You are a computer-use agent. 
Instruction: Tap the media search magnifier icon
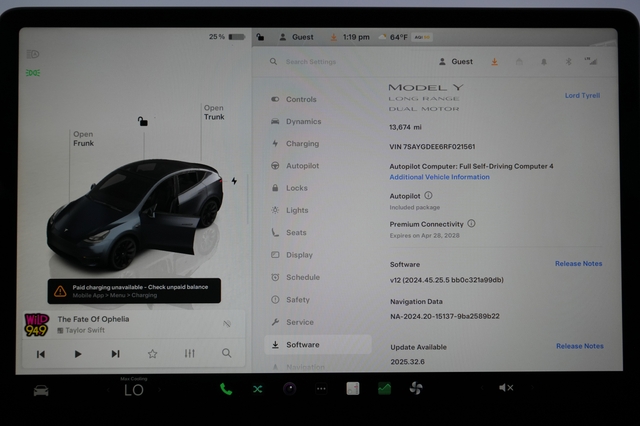(227, 353)
